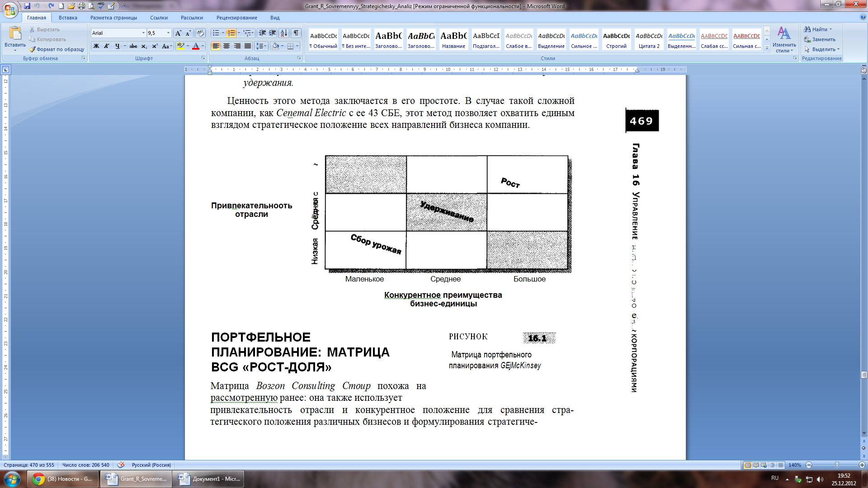Click the vertical scrollbar down arrow
Image resolution: width=868 pixels, height=488 pixels.
[864, 434]
